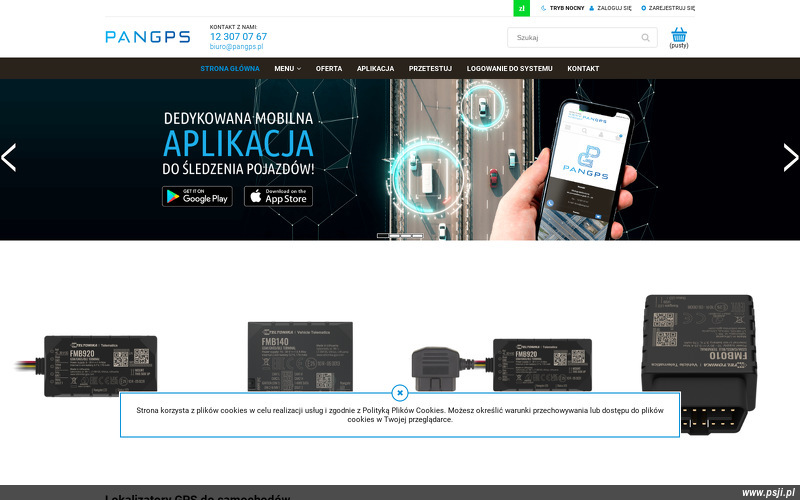Select first slider pagination indicator
The height and width of the screenshot is (500, 800).
tap(383, 236)
